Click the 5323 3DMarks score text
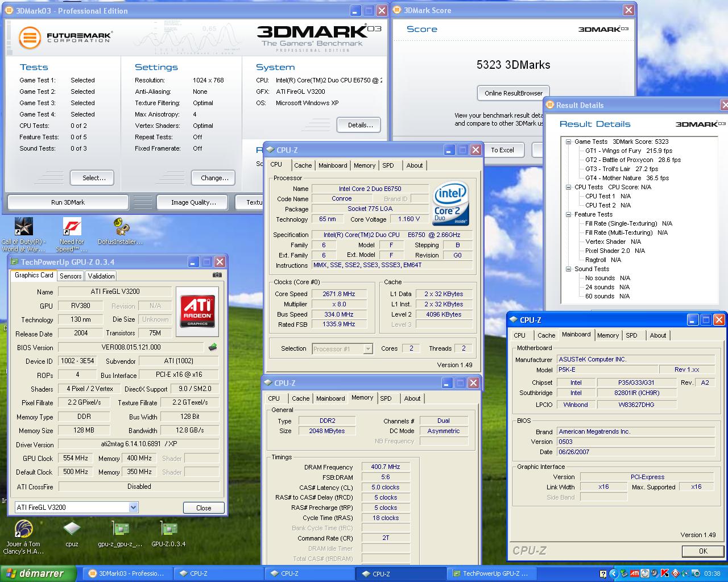 [x=513, y=65]
